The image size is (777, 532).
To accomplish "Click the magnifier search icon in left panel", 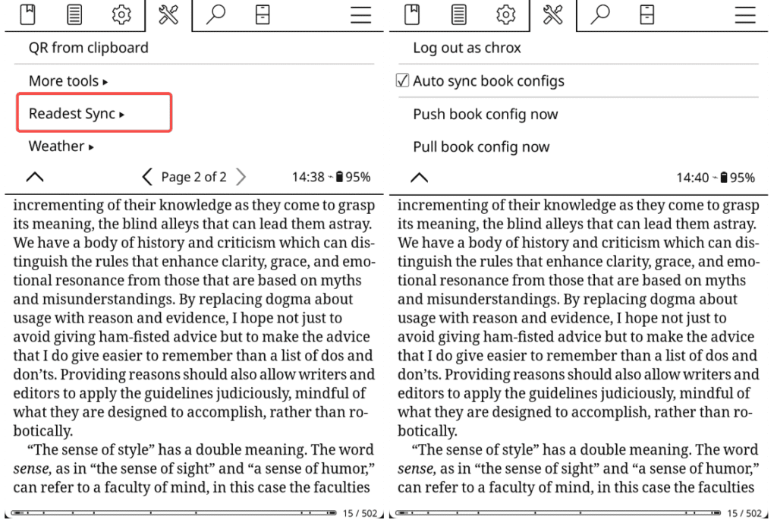I will [215, 14].
